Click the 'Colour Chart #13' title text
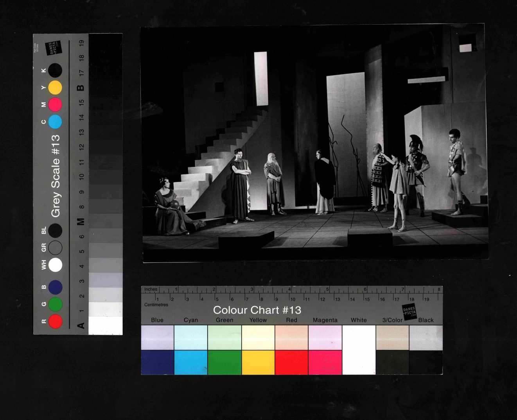 click(257, 310)
